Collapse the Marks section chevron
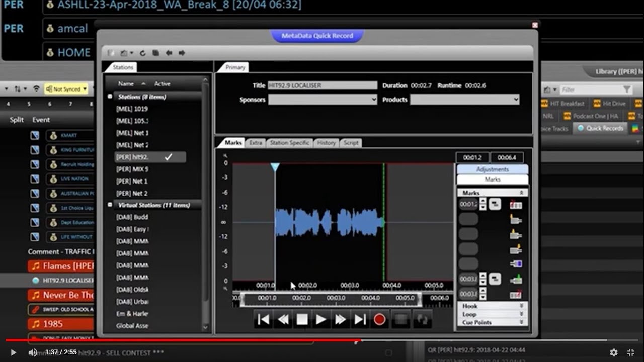This screenshot has height=362, width=644. 521,193
